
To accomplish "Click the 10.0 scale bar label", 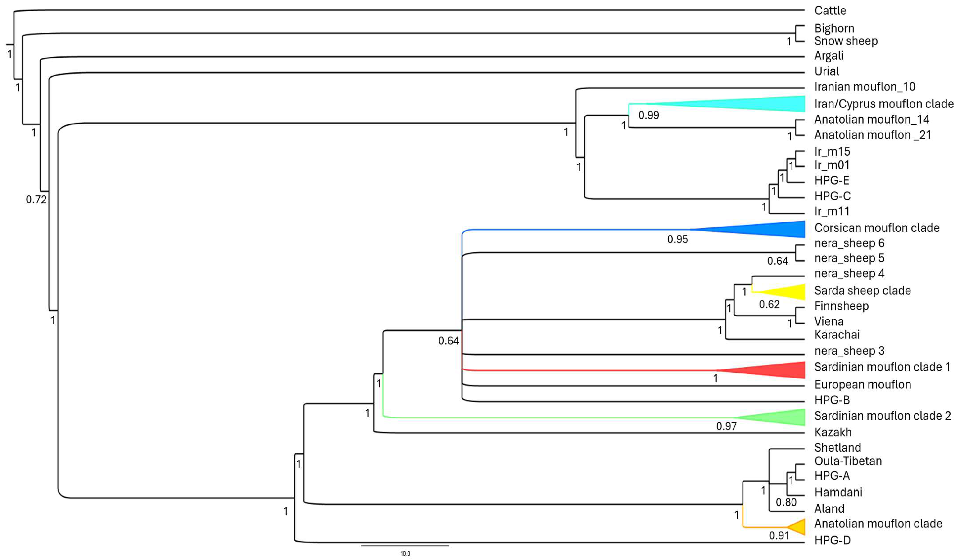I will click(405, 554).
